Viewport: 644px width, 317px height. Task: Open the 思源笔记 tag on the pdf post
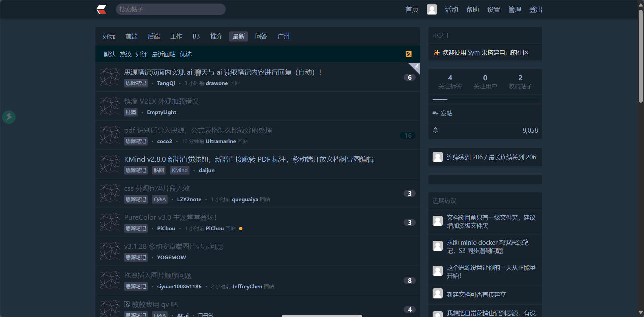coord(136,141)
